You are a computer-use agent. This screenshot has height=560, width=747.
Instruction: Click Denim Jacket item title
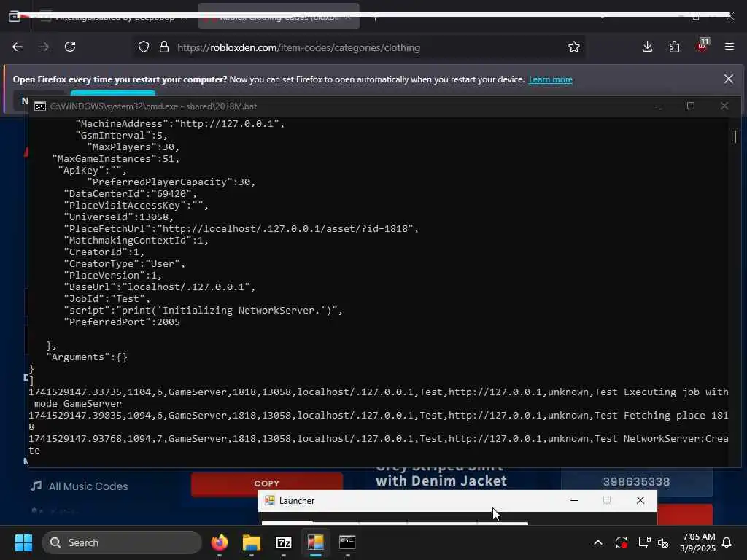[x=441, y=481]
